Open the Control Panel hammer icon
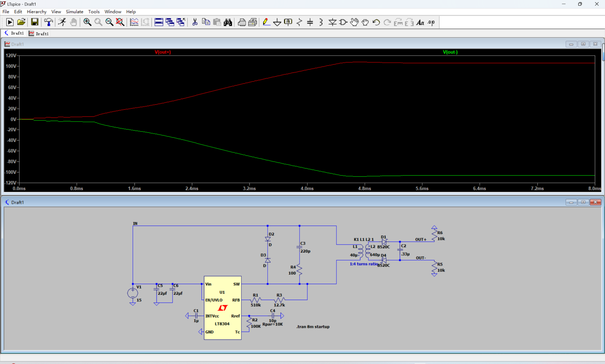605x364 pixels. point(48,22)
